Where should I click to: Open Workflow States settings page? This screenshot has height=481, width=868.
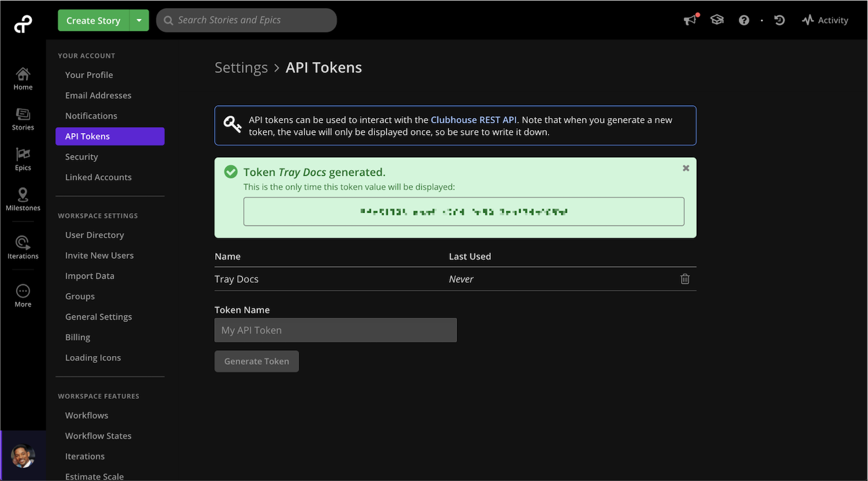coord(98,436)
